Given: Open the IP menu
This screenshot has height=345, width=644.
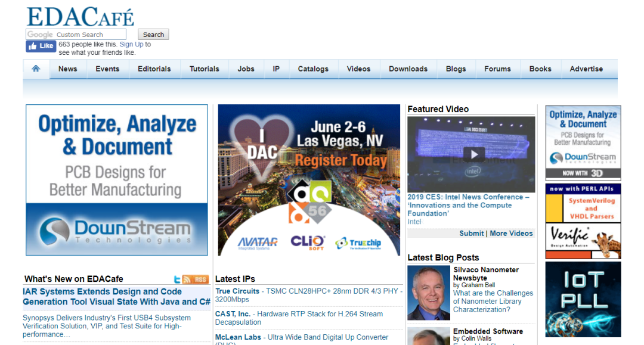Looking at the screenshot, I should pyautogui.click(x=277, y=69).
